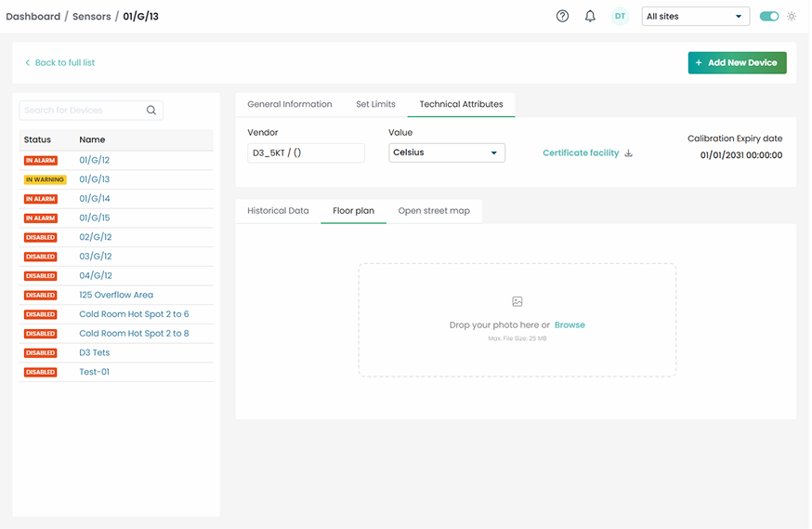Click the Status column header
The image size is (812, 529).
37,139
